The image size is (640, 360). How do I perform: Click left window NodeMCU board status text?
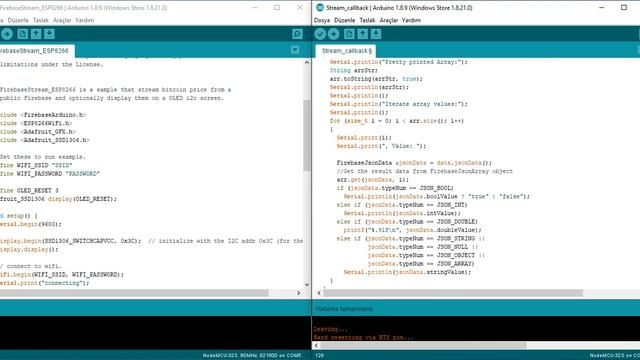click(x=252, y=356)
